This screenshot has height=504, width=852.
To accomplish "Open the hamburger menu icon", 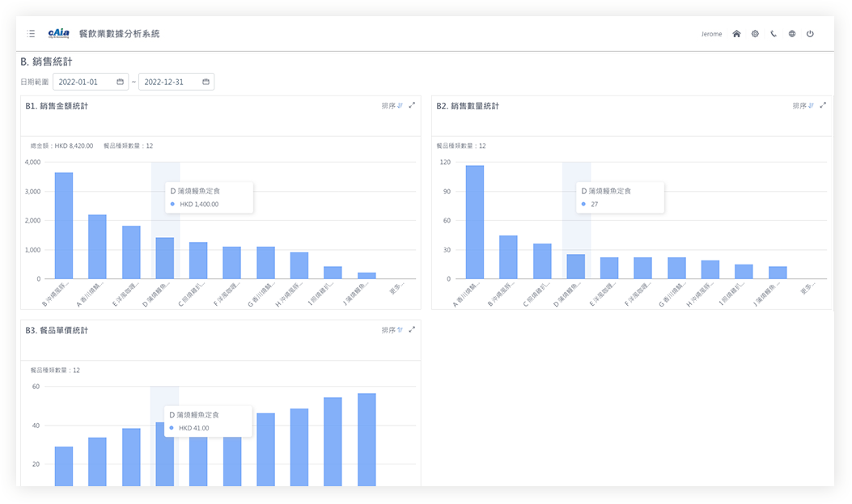I will [x=31, y=34].
